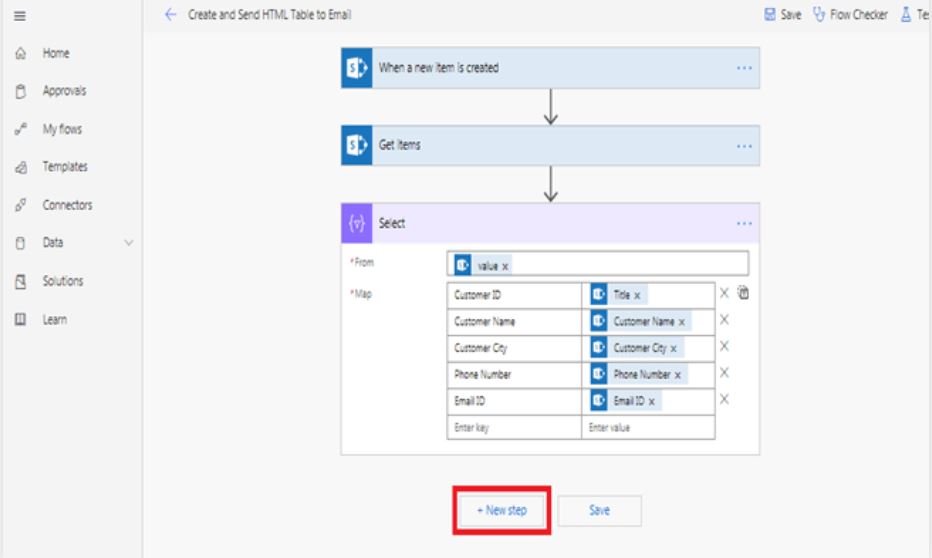Edit the Phone Number key field
Screen dimensions: 932x558
[x=514, y=374]
